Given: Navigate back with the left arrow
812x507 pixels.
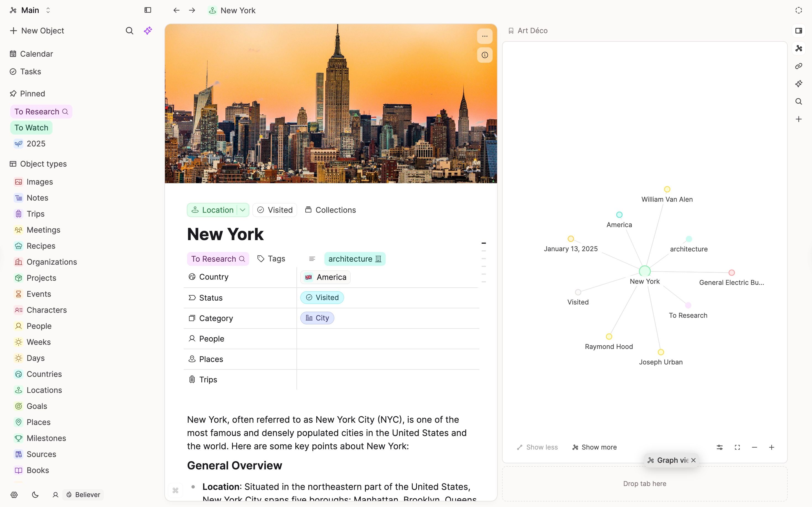Looking at the screenshot, I should coord(176,10).
